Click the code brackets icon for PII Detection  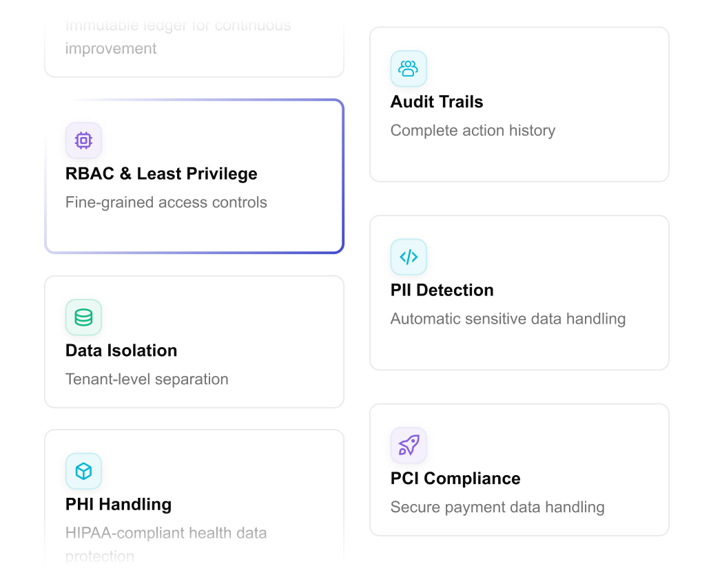pyautogui.click(x=409, y=257)
